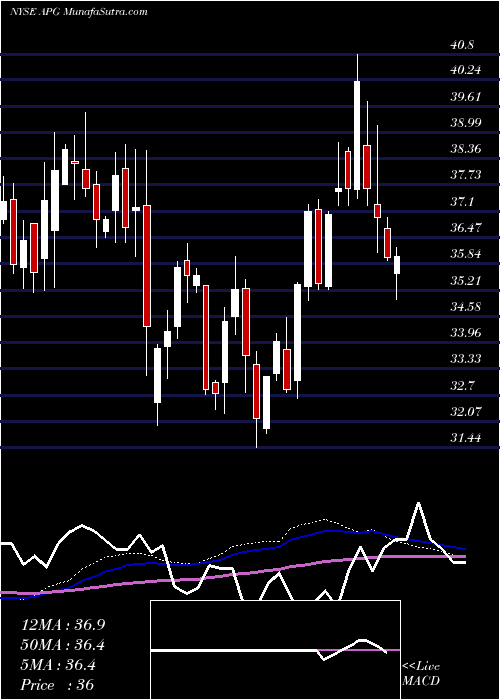Click the 40.8 price axis label
This screenshot has height=700, width=500.
click(462, 45)
